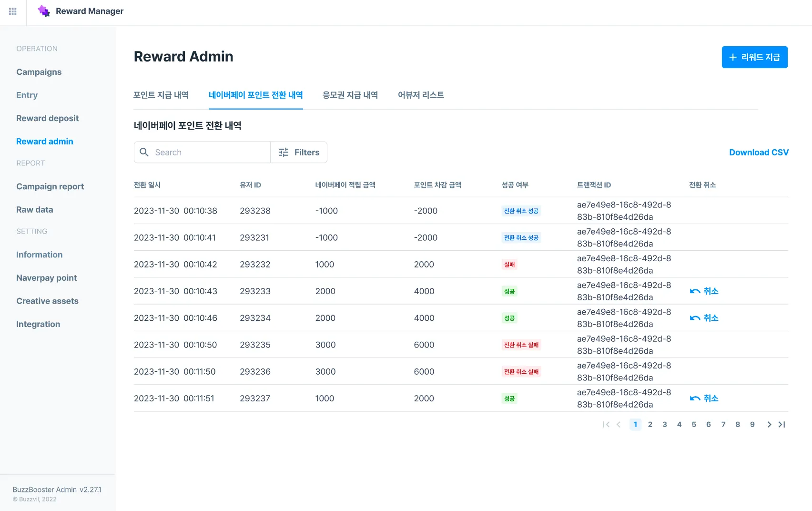Go to page 8

(x=738, y=424)
